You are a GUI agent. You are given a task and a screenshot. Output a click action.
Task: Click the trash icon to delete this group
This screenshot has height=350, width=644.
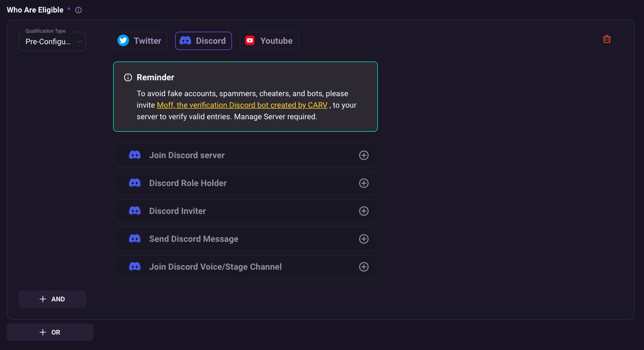(607, 39)
